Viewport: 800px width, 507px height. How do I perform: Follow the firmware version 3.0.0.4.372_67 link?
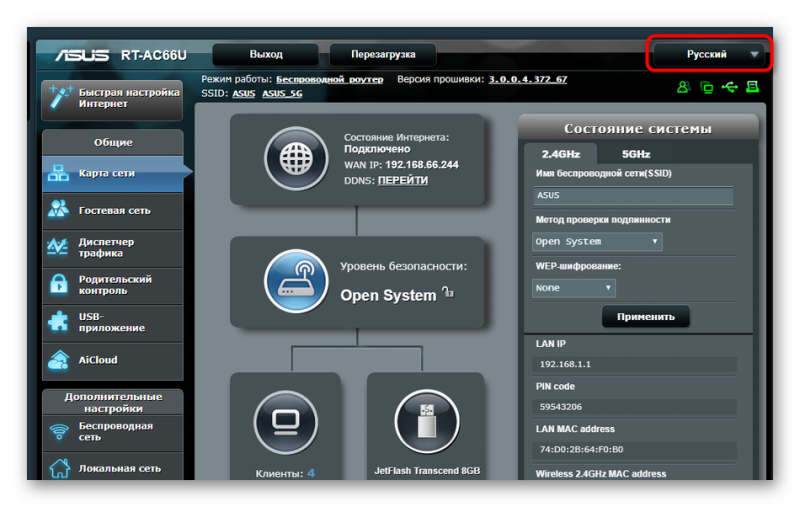click(x=528, y=80)
